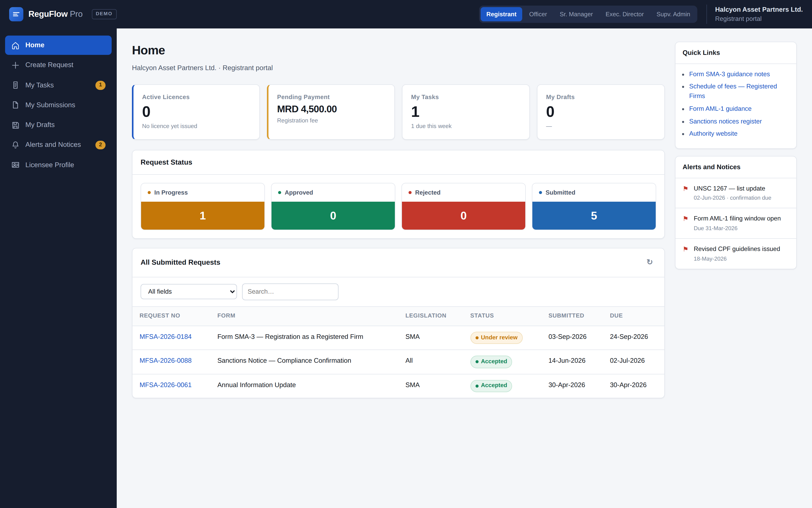
Task: Open request MFSA-2026-0061
Action: (x=165, y=385)
